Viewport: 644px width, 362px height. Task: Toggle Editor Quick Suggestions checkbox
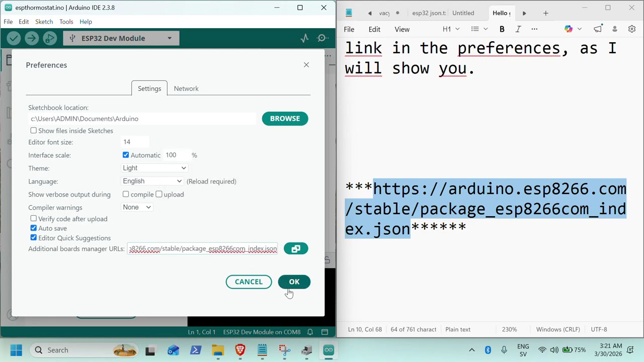tap(34, 238)
